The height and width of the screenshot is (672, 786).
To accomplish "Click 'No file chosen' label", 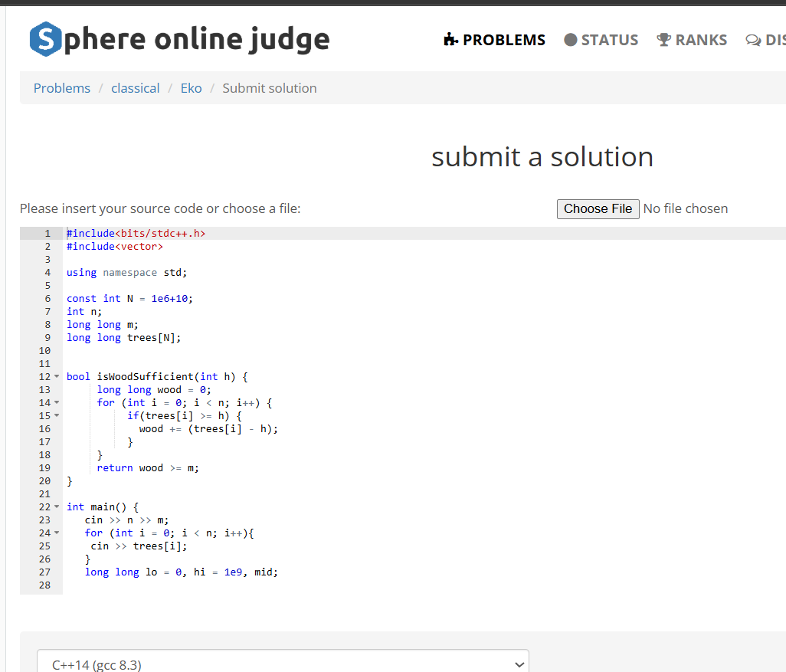I will click(685, 208).
